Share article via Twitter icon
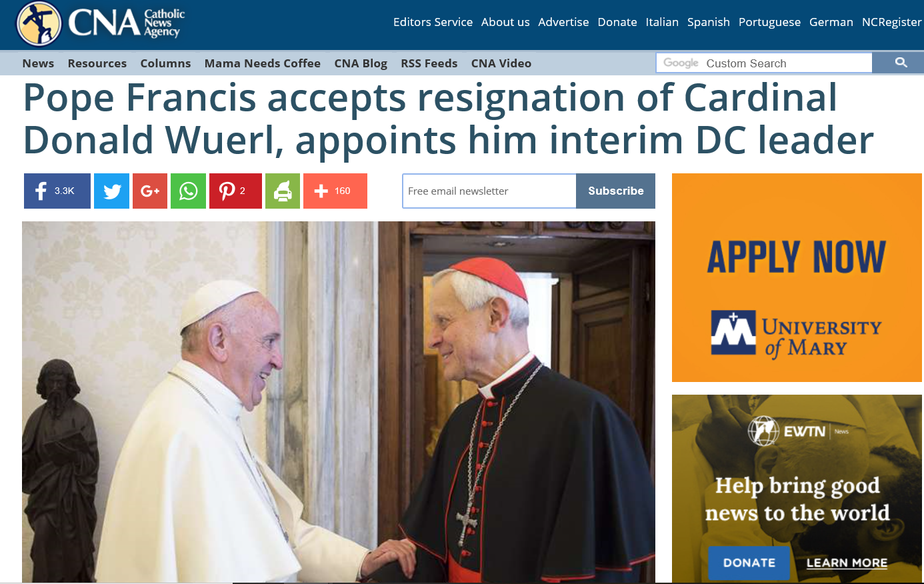924x584 pixels. point(111,191)
